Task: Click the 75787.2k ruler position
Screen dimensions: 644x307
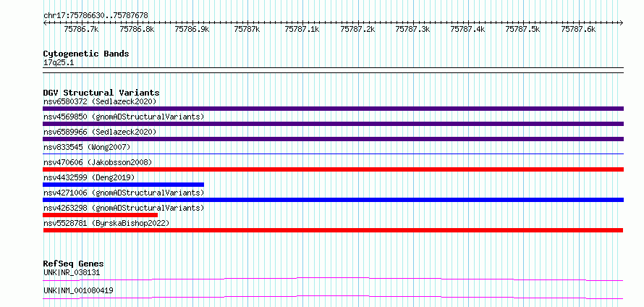Action: tap(357, 29)
